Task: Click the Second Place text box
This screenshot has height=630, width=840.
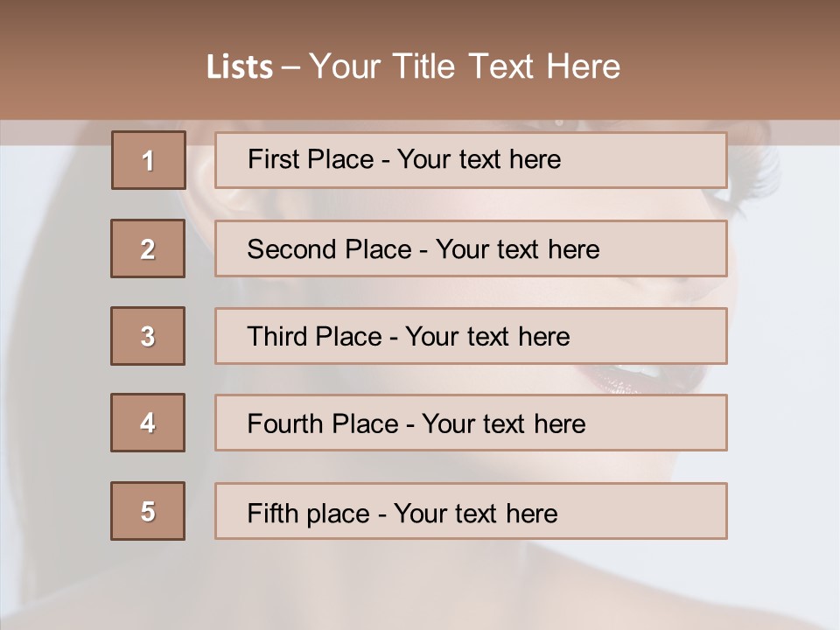Action: click(x=471, y=248)
